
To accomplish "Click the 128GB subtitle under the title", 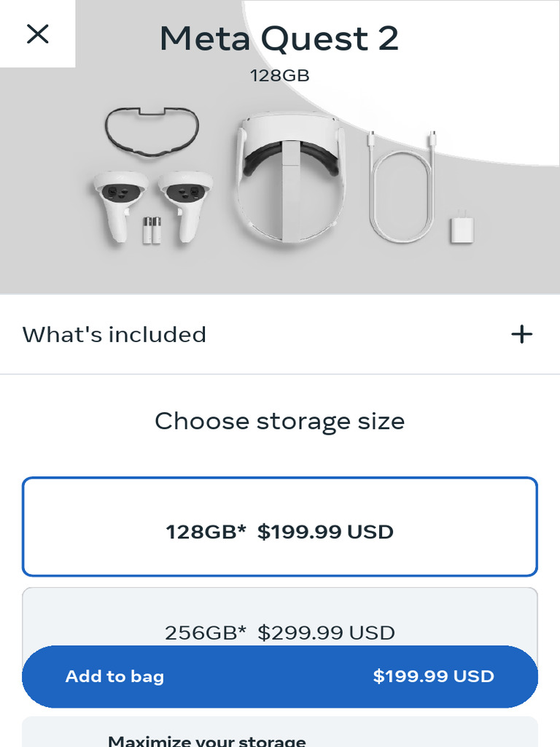I will [x=280, y=75].
